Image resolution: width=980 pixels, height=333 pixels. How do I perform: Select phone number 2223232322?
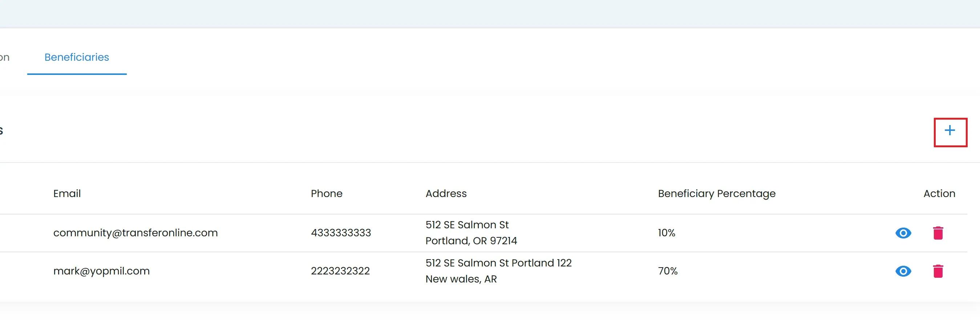tap(340, 271)
